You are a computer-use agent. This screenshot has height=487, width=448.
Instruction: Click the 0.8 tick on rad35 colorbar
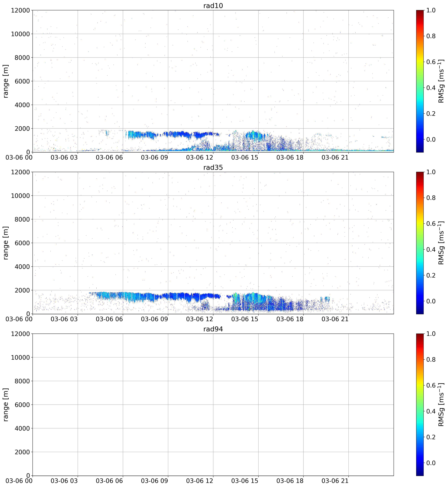coord(431,198)
